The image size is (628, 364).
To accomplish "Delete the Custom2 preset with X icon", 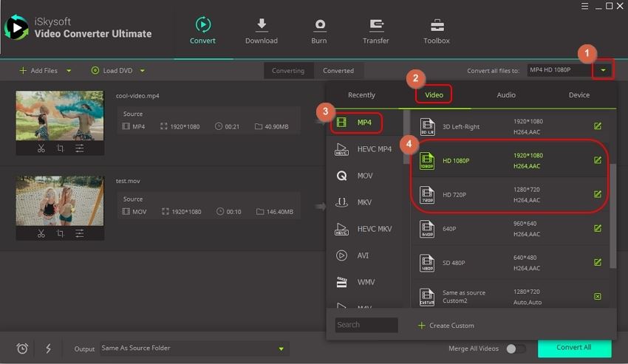I will point(597,297).
